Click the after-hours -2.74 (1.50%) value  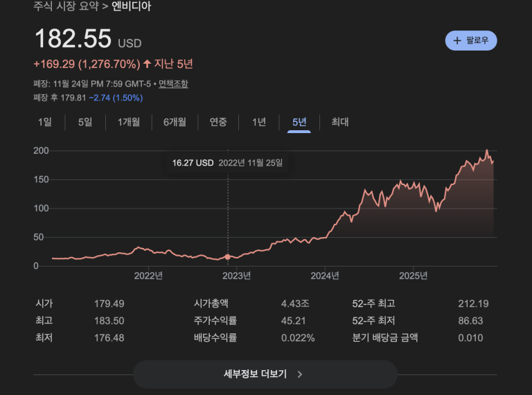[x=116, y=98]
